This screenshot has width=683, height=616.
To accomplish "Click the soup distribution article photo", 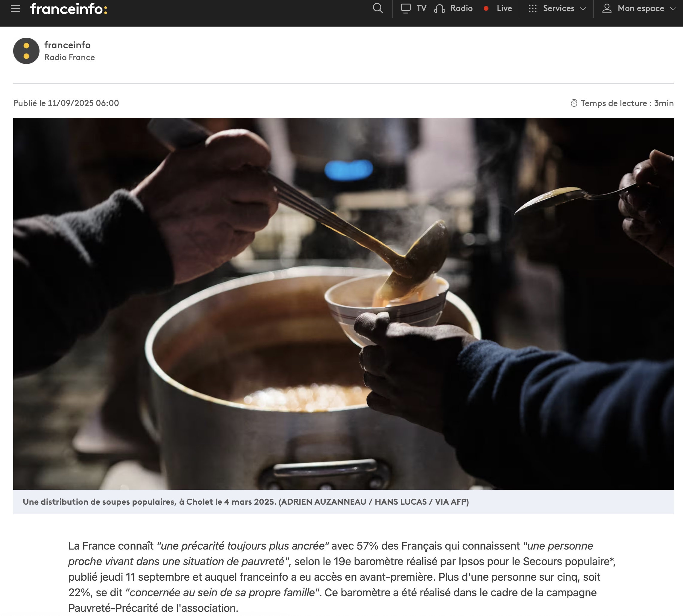I will [x=344, y=304].
